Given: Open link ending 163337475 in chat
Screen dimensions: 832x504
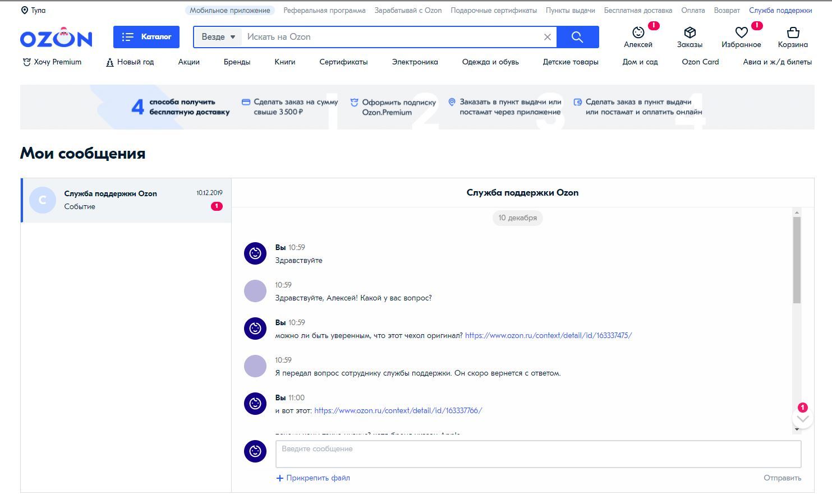Looking at the screenshot, I should [549, 336].
